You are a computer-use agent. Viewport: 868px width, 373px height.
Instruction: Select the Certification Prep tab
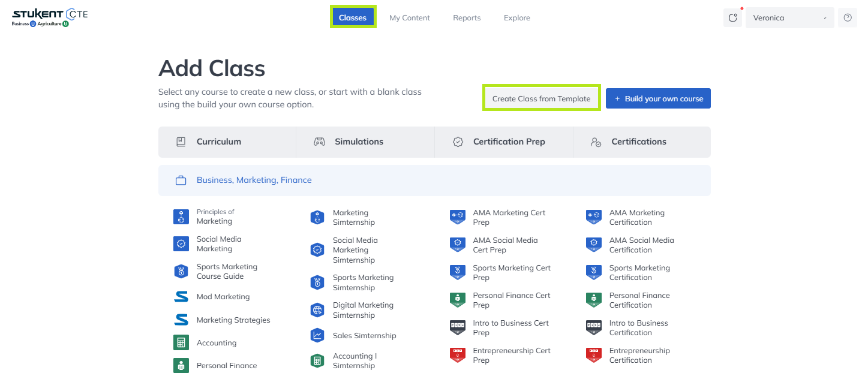[x=509, y=142]
